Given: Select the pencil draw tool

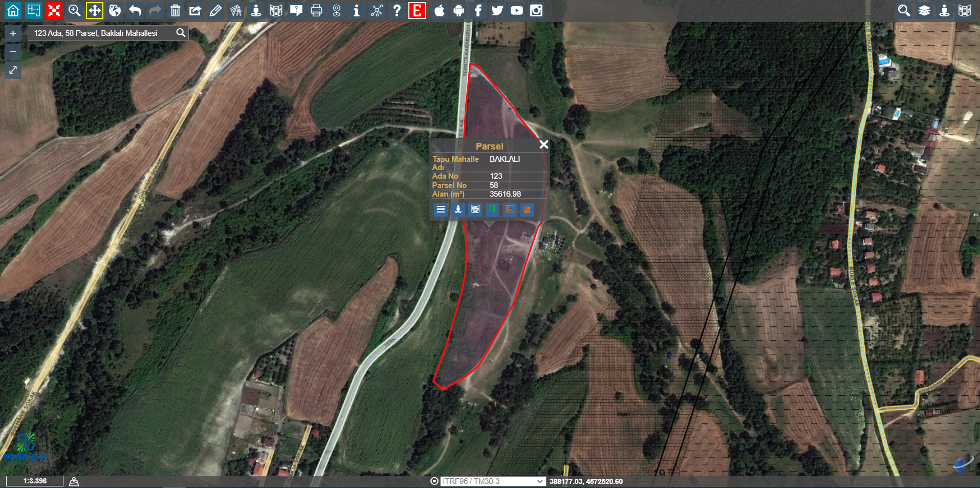Looking at the screenshot, I should 215,10.
